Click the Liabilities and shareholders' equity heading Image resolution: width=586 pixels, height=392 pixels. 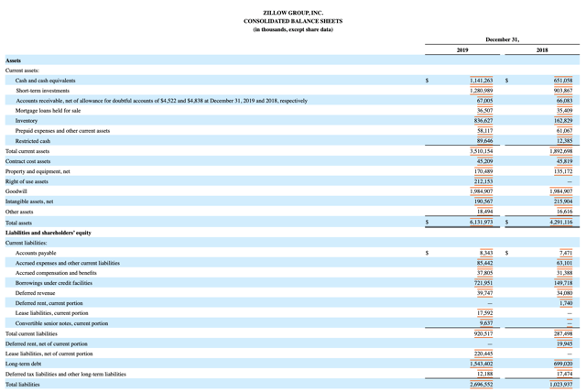point(48,233)
